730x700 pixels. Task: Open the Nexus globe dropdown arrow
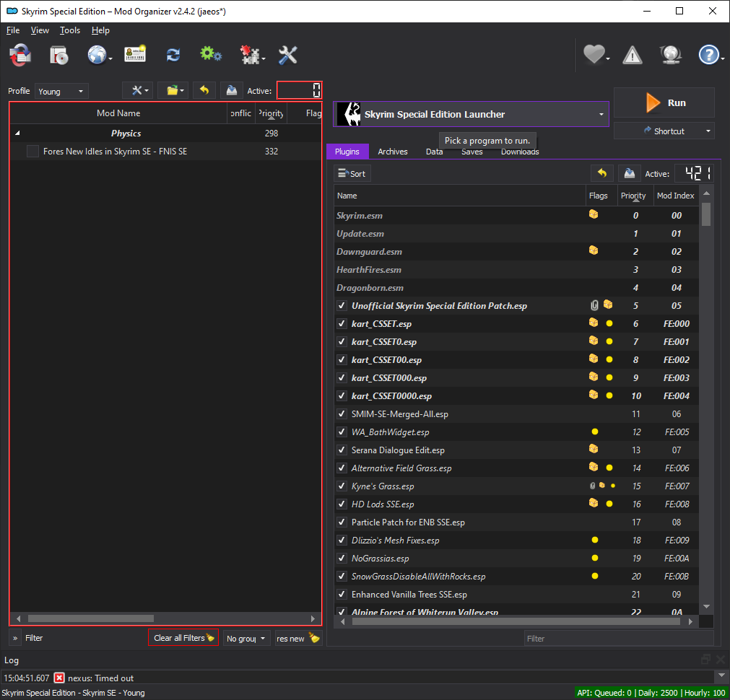(110, 59)
